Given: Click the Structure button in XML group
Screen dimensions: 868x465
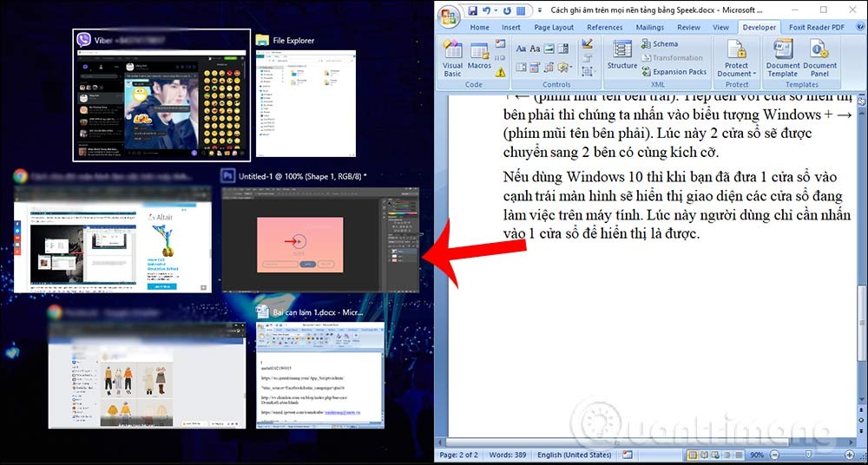Looking at the screenshot, I should tap(622, 55).
